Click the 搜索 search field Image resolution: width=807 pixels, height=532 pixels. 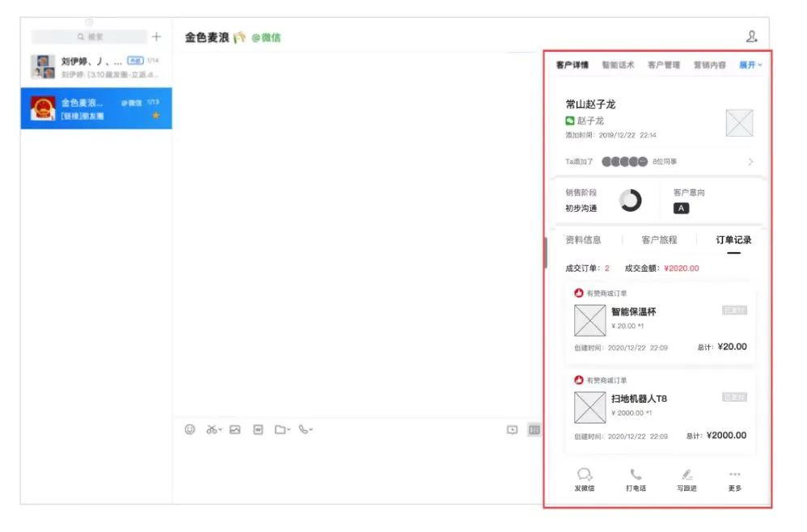pos(90,36)
